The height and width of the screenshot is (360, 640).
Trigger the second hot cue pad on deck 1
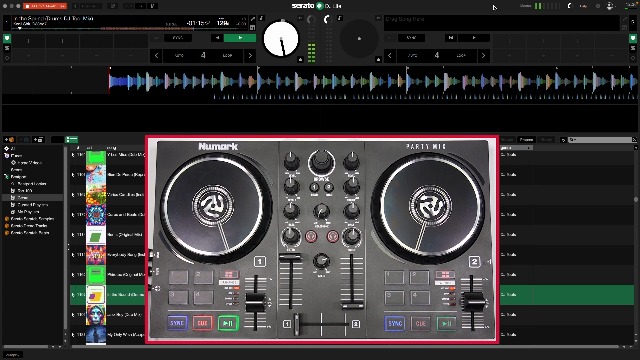coord(62,41)
